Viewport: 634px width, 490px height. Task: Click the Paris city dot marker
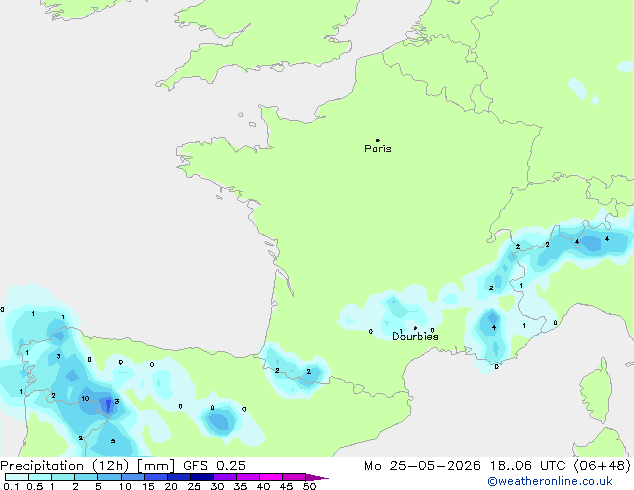tap(378, 140)
